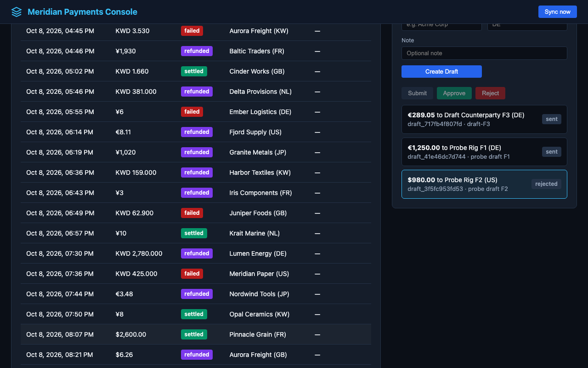The height and width of the screenshot is (368, 588).
Task: Reject the selected draft
Action: click(x=490, y=93)
